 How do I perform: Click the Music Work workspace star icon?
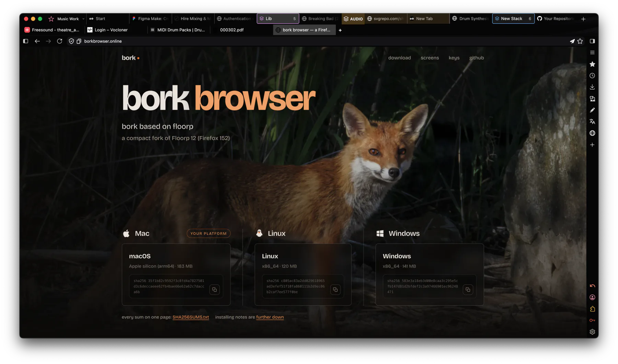51,19
